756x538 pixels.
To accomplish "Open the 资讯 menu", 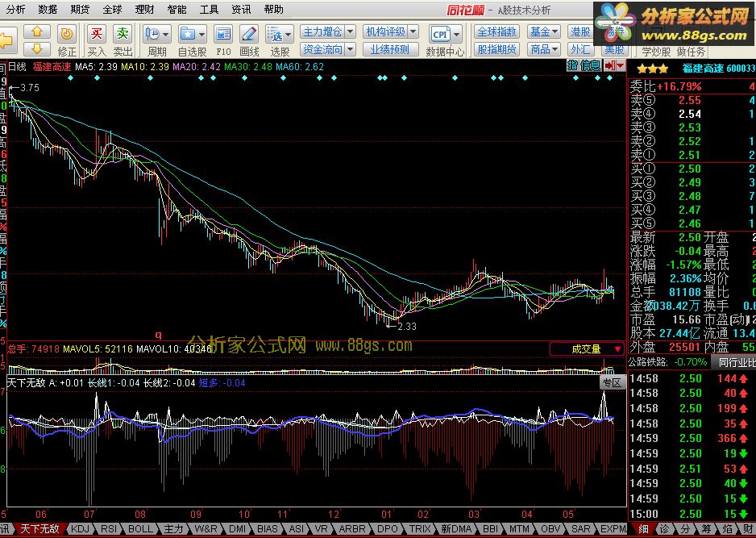I will [242, 9].
